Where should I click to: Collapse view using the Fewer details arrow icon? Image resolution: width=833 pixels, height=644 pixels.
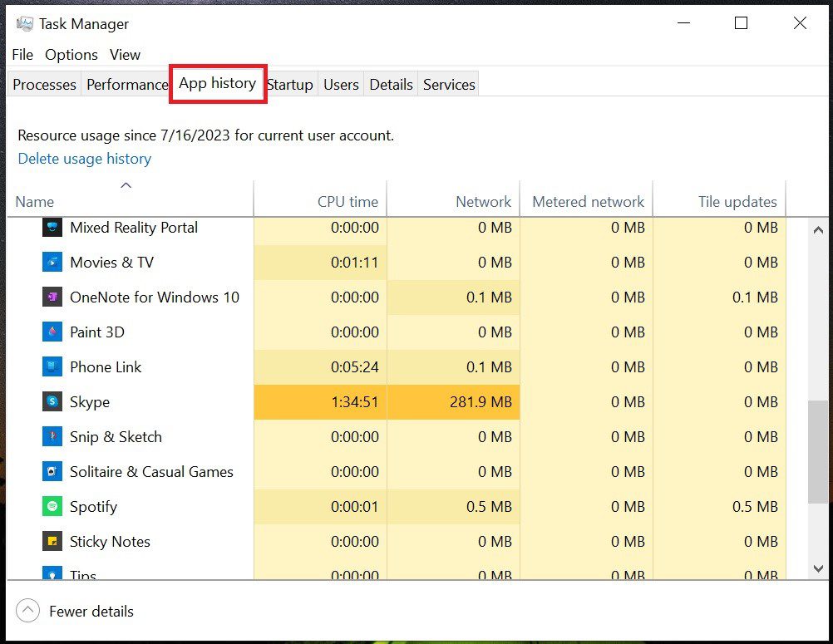(x=27, y=611)
